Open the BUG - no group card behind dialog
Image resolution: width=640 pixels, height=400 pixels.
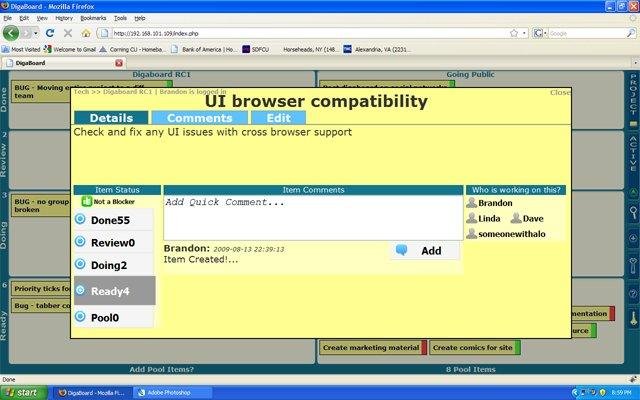tap(41, 205)
